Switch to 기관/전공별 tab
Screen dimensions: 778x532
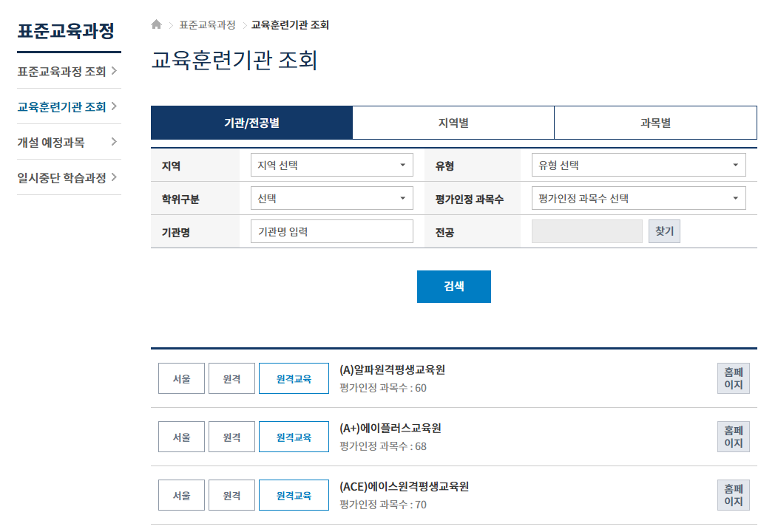coord(251,123)
